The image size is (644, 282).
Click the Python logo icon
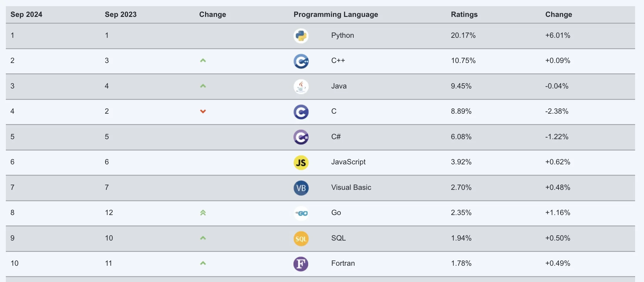point(301,36)
